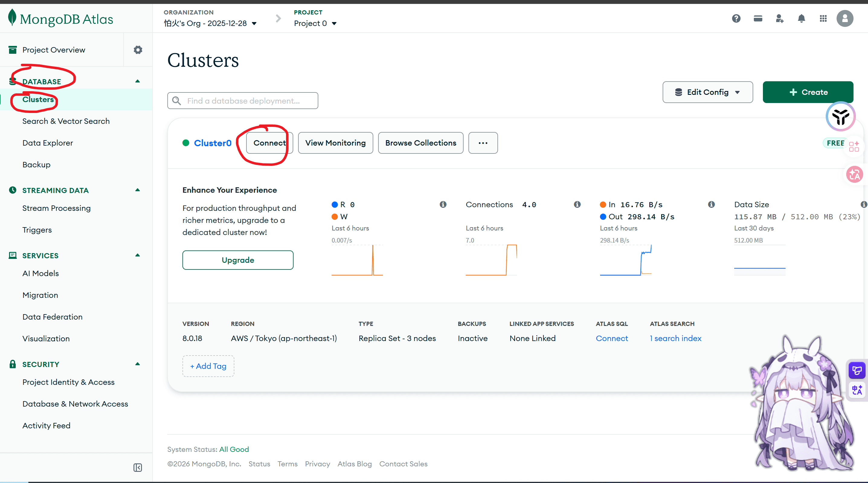This screenshot has width=868, height=483.
Task: Click the Data Size sparkline chart
Action: coord(760,260)
